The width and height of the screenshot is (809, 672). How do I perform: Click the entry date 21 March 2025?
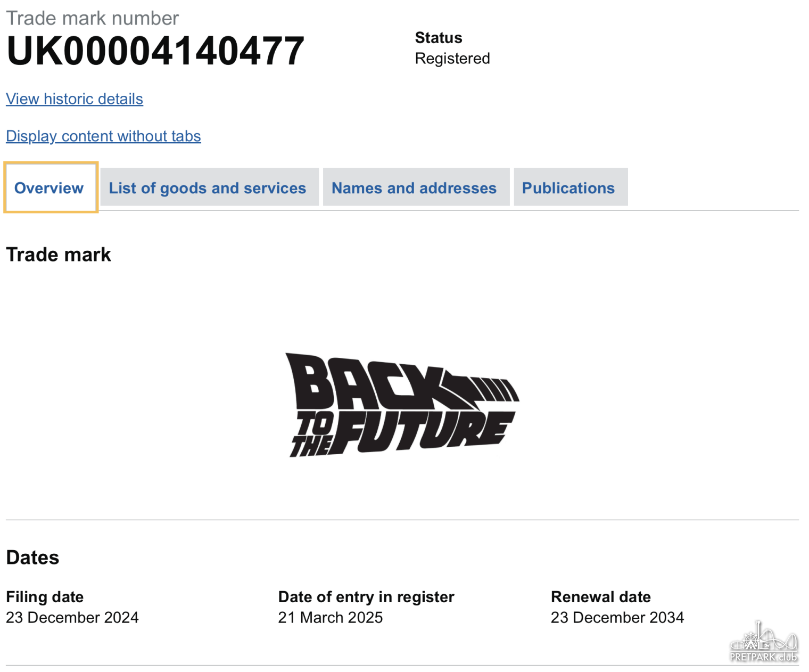pos(331,618)
